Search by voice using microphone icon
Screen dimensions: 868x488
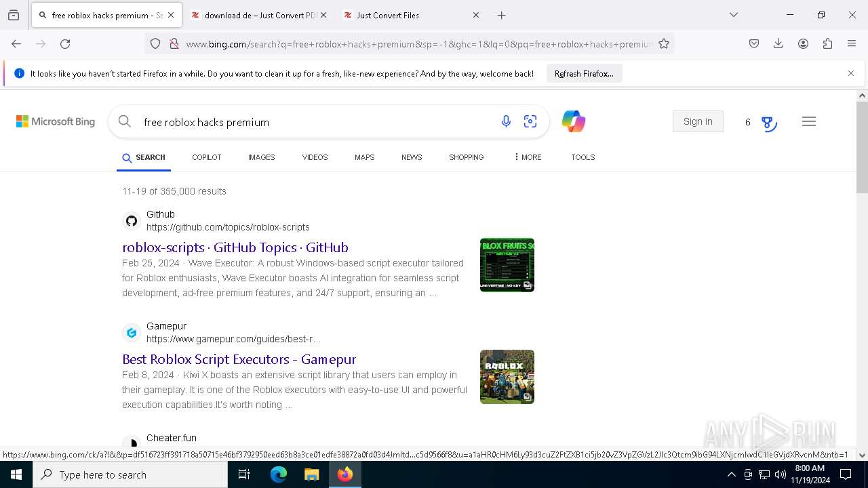pyautogui.click(x=506, y=121)
